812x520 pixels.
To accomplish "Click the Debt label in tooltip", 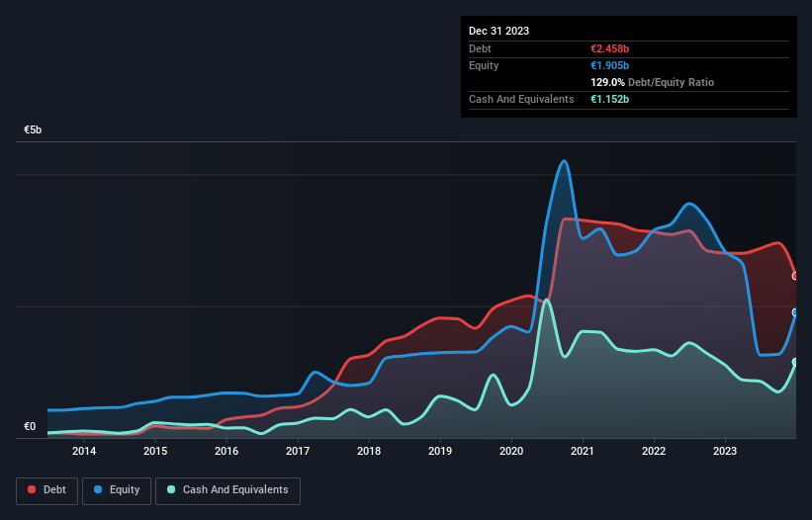I will coord(480,48).
